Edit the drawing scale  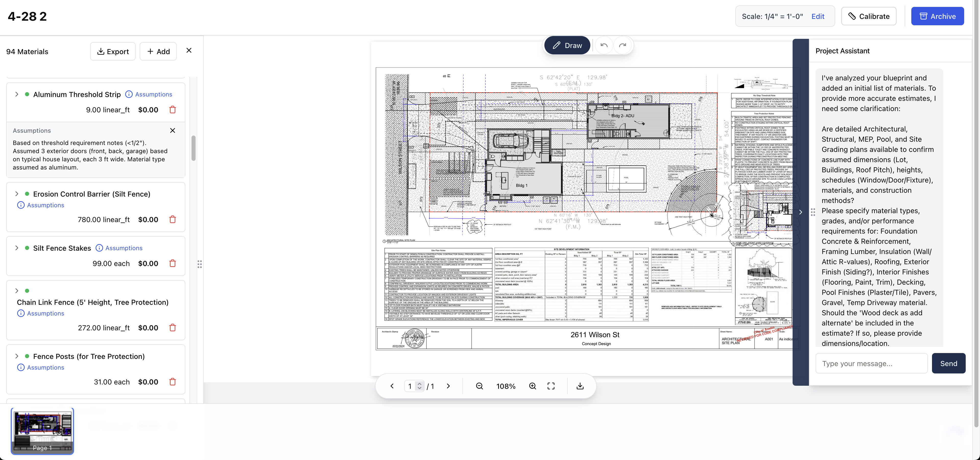pos(818,16)
